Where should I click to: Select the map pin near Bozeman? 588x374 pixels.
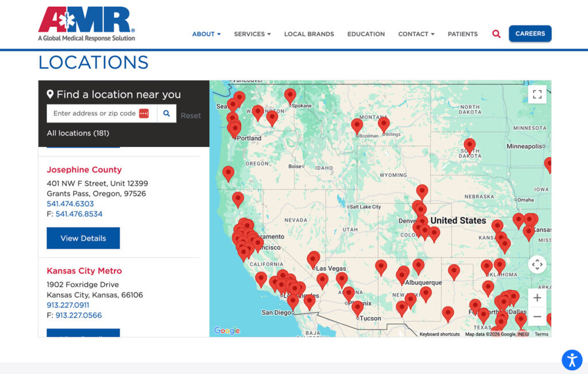357,127
